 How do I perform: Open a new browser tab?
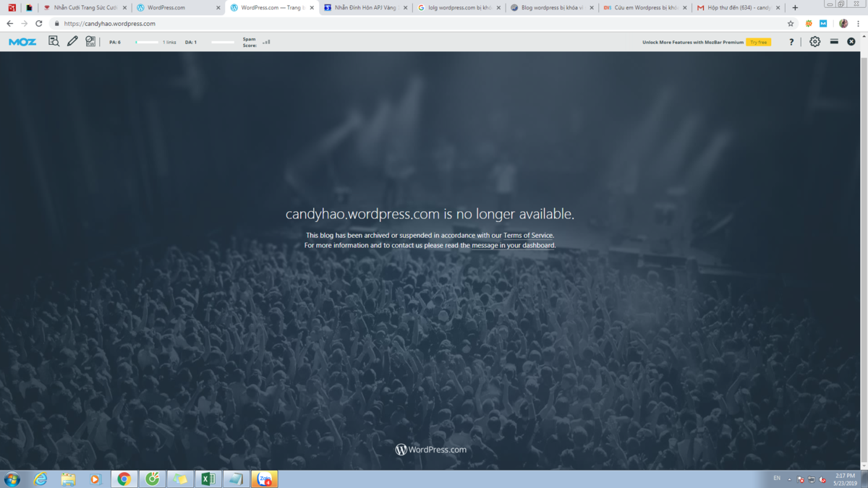tap(795, 8)
